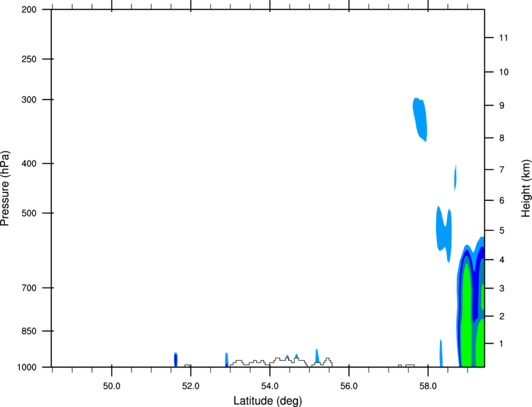The image size is (532, 407).
Task: Click the 56.0 latitude tick label
Action: [349, 386]
